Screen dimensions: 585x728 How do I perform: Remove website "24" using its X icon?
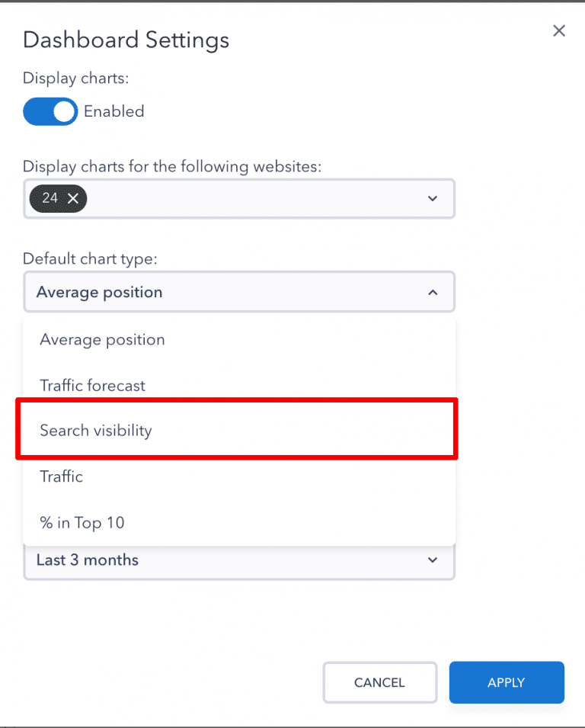coord(72,198)
